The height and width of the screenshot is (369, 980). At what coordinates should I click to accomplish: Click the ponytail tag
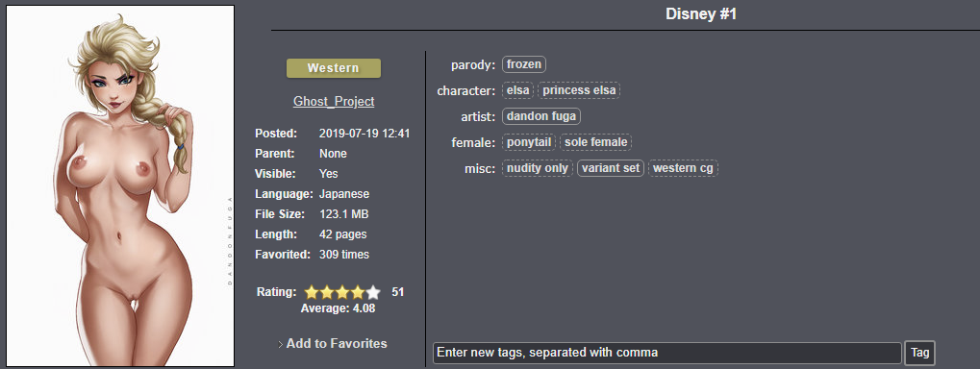(x=529, y=142)
